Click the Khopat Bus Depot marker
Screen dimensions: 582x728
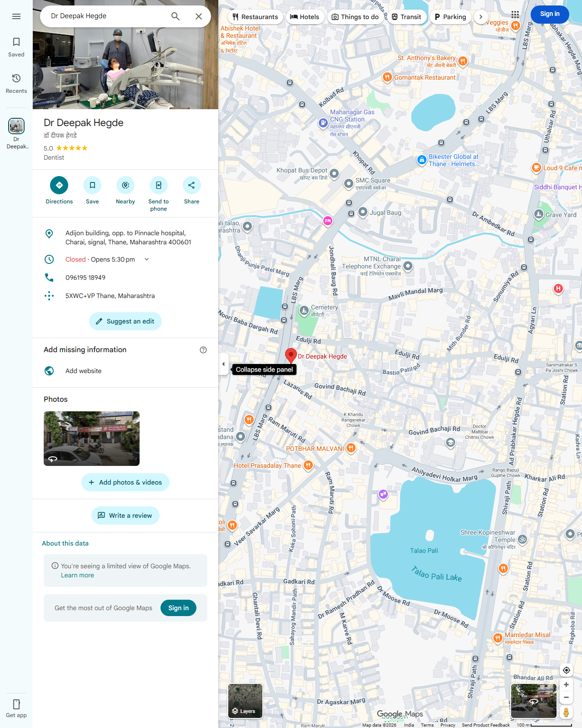pyautogui.click(x=334, y=173)
